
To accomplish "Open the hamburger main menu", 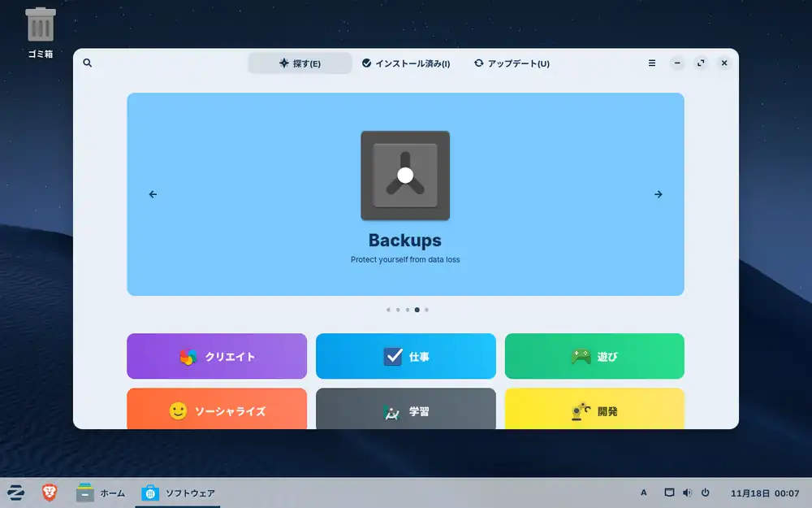I will pos(652,63).
